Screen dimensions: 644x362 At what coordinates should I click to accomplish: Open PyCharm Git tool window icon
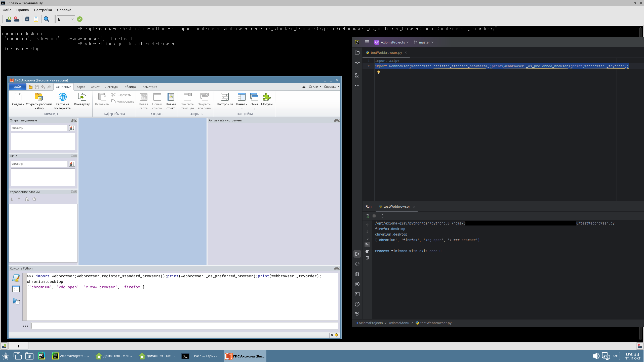[x=357, y=314]
